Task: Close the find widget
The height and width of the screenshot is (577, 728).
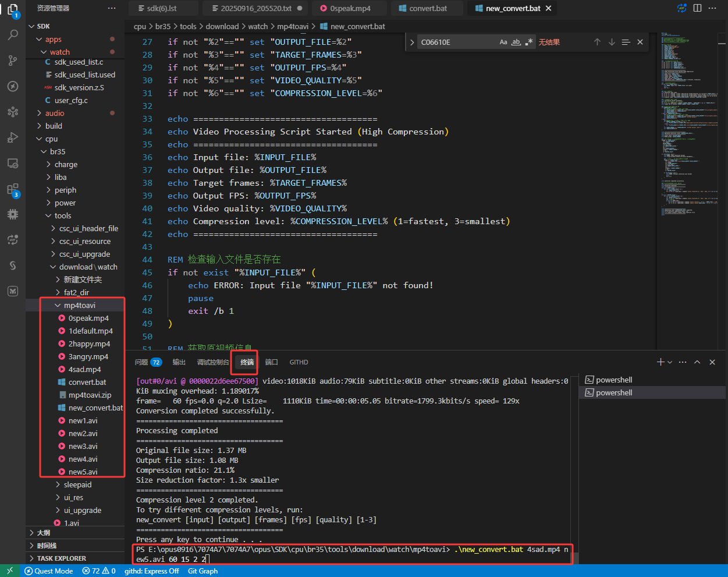Action: point(640,42)
